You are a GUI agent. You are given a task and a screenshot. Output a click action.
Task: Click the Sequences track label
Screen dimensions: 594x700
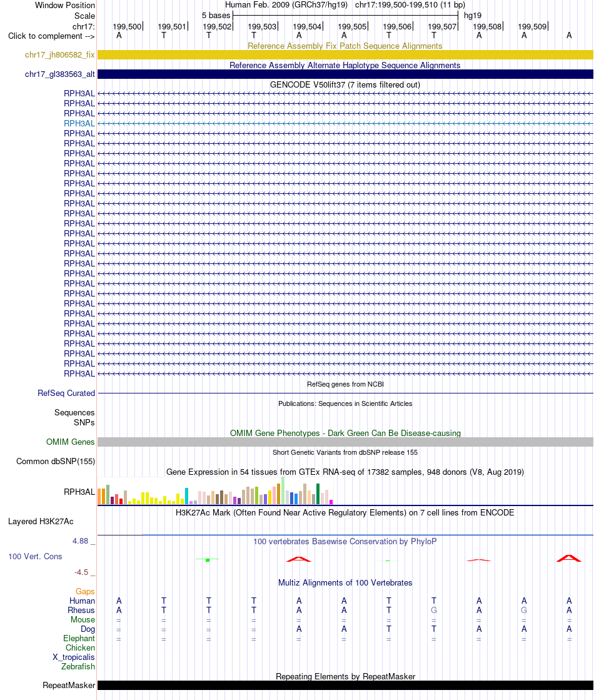pyautogui.click(x=74, y=412)
